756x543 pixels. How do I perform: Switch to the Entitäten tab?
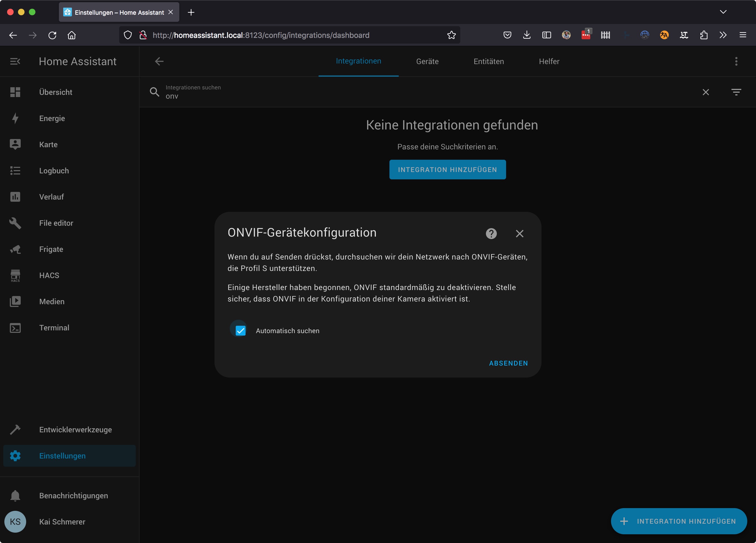click(x=488, y=61)
